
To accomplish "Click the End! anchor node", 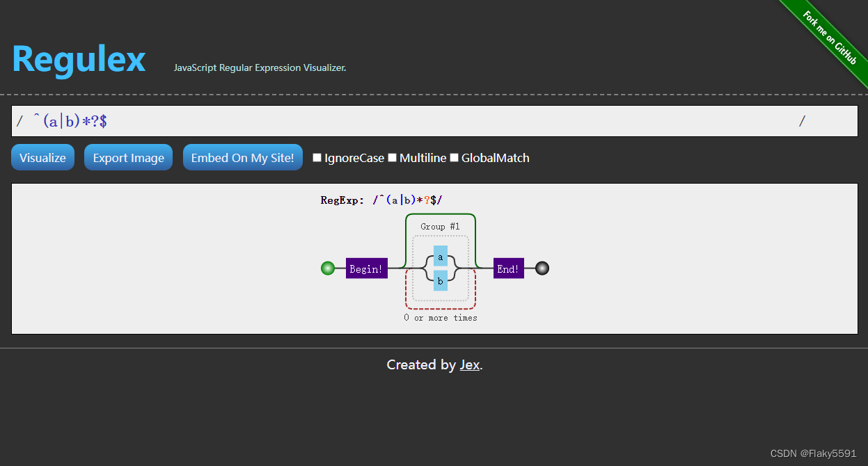I will (509, 268).
